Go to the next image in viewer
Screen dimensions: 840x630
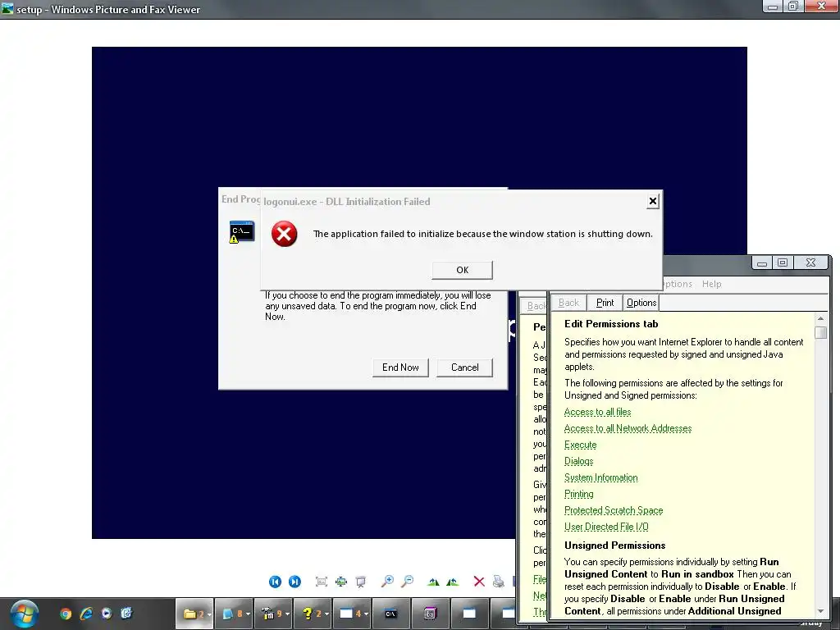pos(294,582)
